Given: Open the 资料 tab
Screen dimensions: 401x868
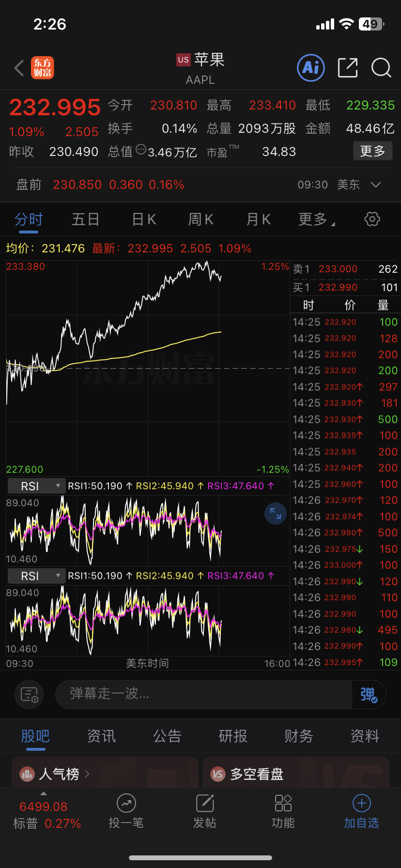Looking at the screenshot, I should (x=365, y=736).
